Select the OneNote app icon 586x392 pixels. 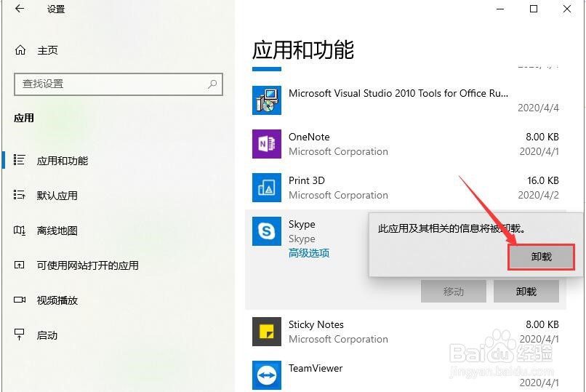[x=267, y=144]
